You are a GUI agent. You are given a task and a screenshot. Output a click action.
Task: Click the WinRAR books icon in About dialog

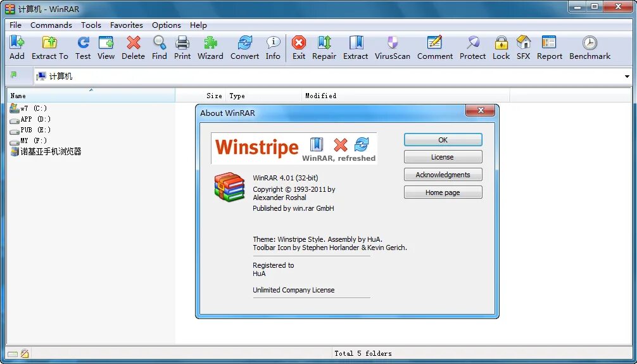pyautogui.click(x=229, y=187)
